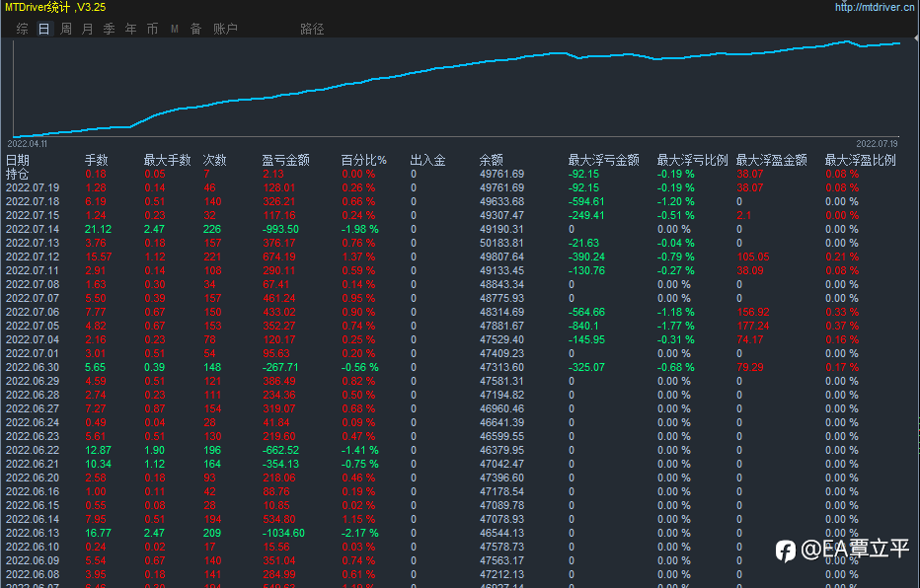Select the 持仓 holdings row label
920x588 pixels.
[18, 174]
